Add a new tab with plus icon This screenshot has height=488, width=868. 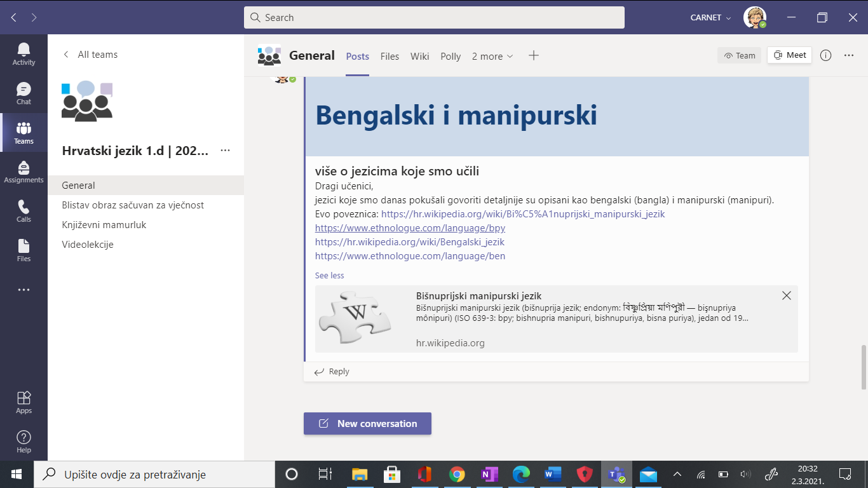point(534,56)
